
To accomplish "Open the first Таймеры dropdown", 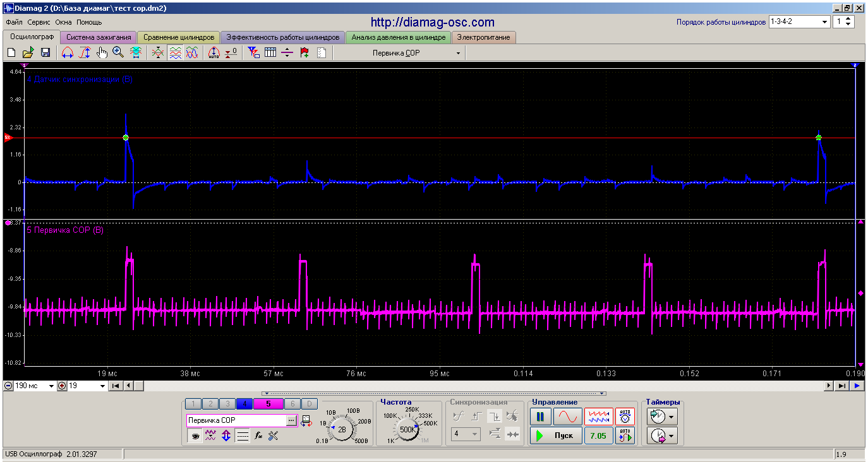I will point(661,417).
